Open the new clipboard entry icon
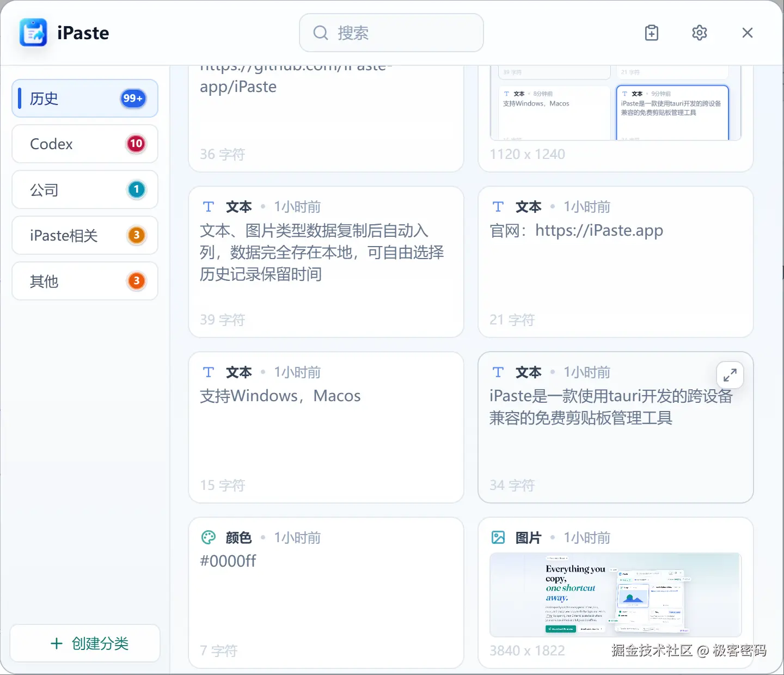Viewport: 784px width, 675px height. (652, 33)
